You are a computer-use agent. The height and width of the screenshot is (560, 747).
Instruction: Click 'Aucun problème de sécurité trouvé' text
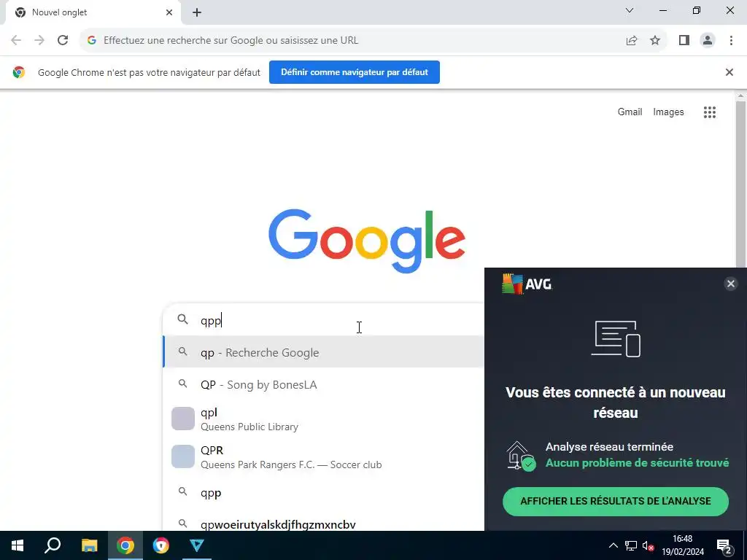point(637,462)
